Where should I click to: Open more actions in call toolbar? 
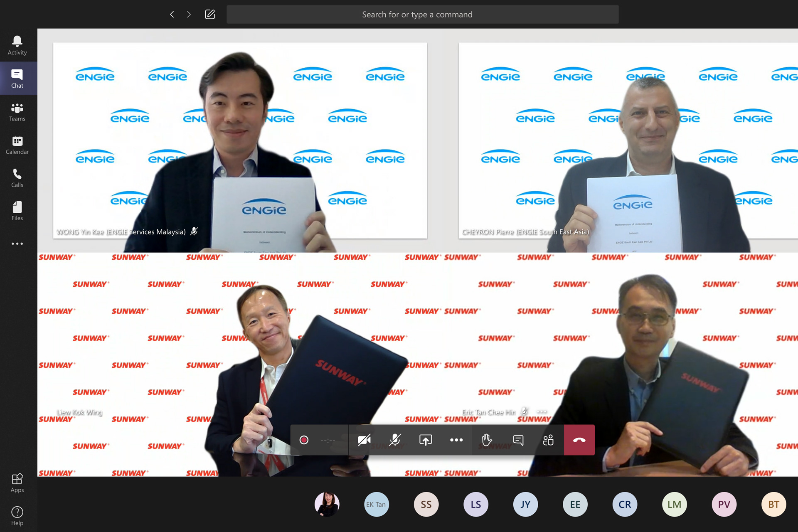click(x=456, y=440)
